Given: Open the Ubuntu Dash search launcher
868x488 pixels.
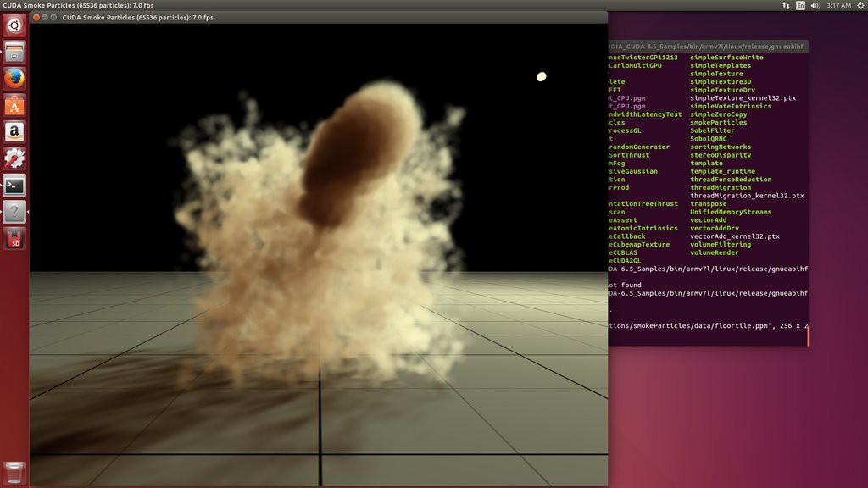Looking at the screenshot, I should 14,25.
